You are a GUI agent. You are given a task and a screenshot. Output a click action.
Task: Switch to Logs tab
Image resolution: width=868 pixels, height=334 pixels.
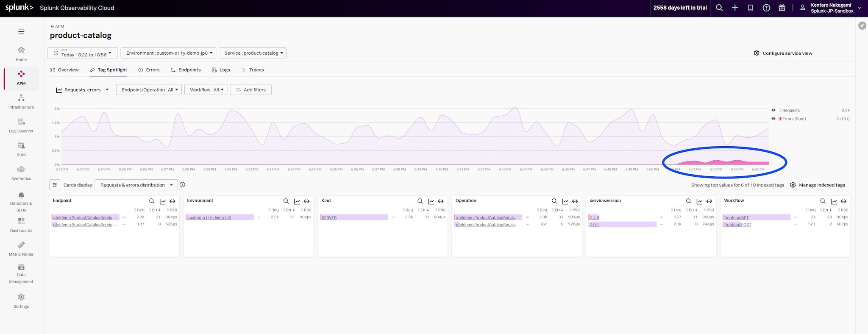pyautogui.click(x=221, y=70)
